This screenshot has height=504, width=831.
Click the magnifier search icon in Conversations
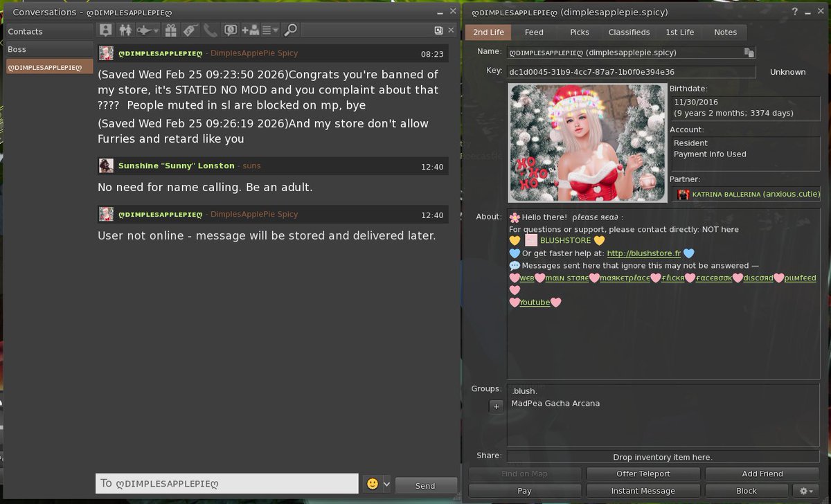291,30
